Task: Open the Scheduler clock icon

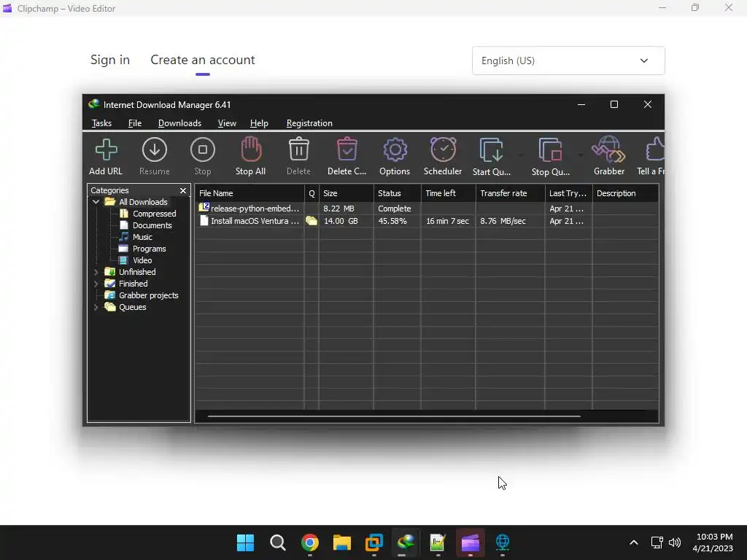Action: pos(443,156)
